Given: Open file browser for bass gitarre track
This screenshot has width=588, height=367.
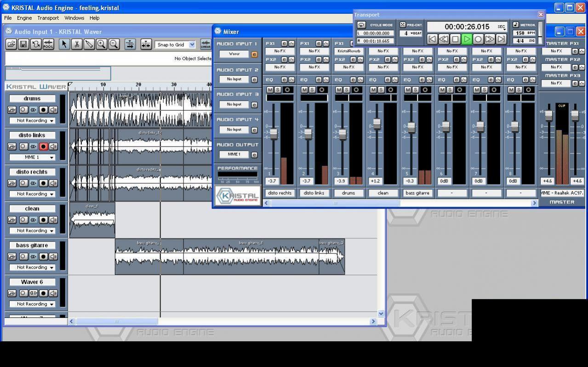Looking at the screenshot, I should click(12, 257).
